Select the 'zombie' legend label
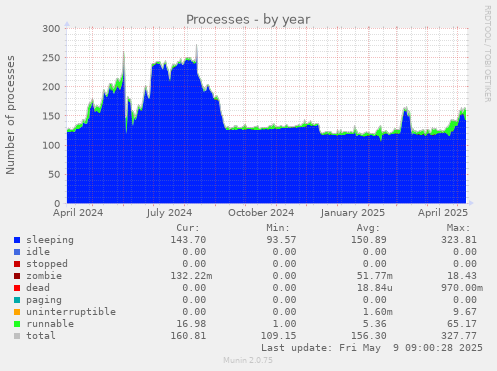 pyautogui.click(x=44, y=276)
